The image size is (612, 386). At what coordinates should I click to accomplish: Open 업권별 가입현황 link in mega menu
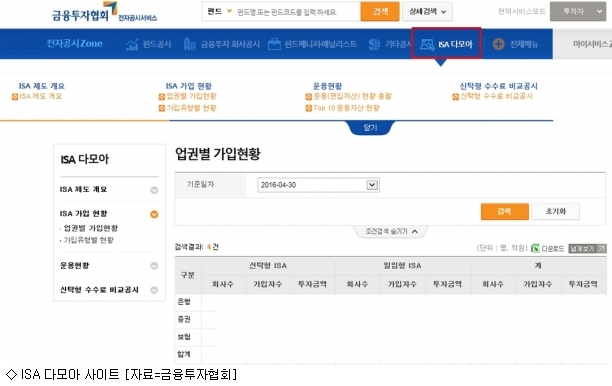click(191, 96)
